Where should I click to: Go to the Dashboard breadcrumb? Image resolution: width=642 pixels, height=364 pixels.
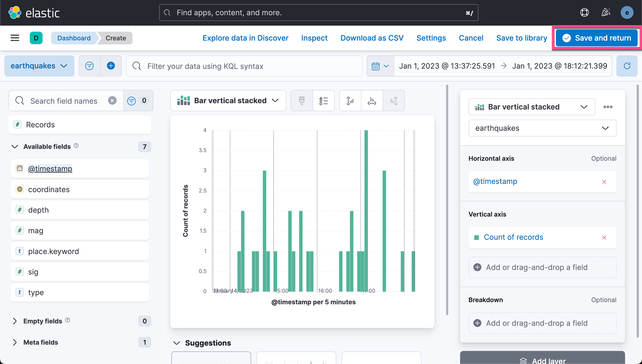pos(74,38)
